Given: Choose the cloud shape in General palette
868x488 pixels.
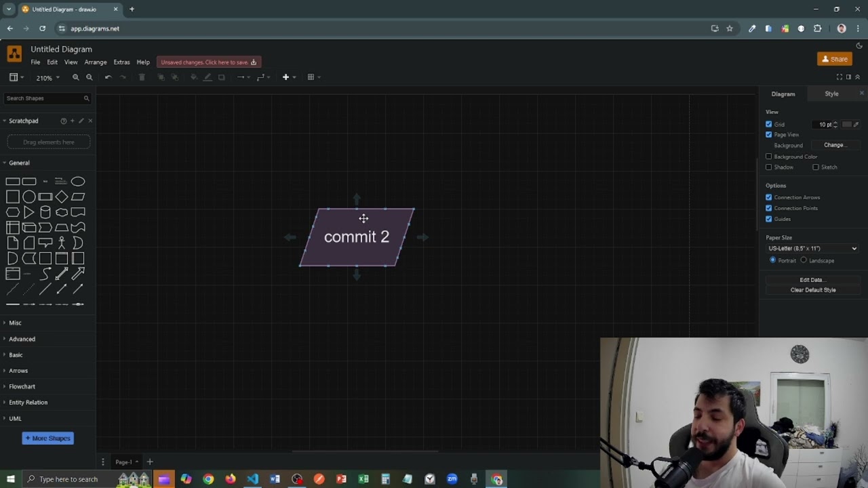Looking at the screenshot, I should coord(62,212).
